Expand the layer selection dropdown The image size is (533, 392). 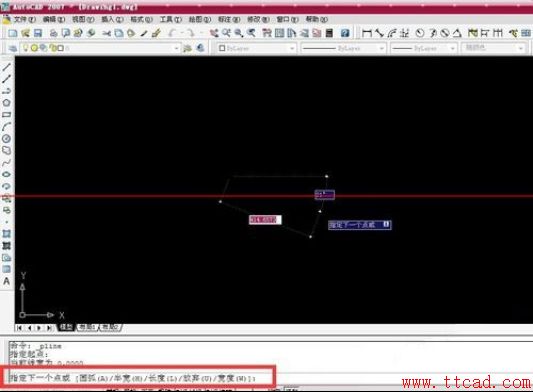(x=176, y=48)
